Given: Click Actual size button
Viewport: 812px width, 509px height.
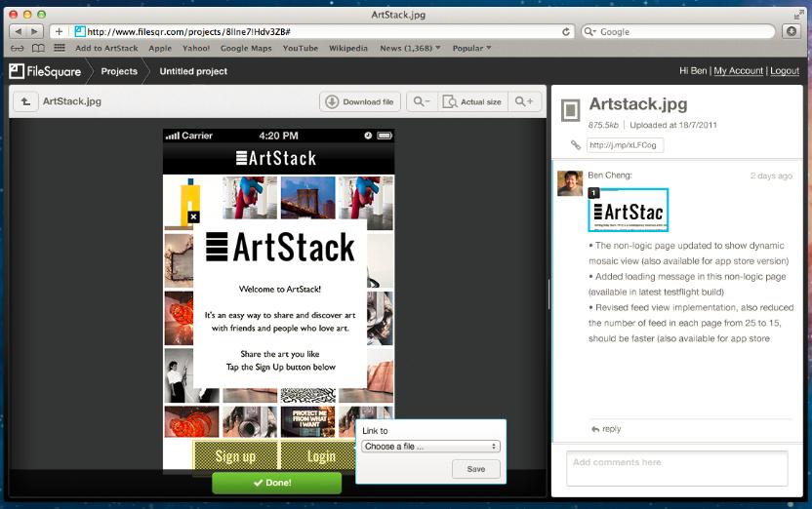Looking at the screenshot, I should (x=472, y=102).
